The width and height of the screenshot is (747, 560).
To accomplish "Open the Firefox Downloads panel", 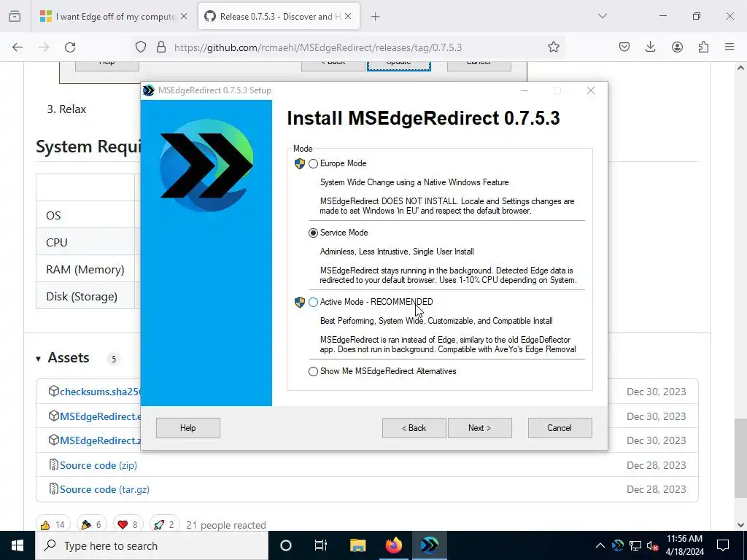I will tap(650, 47).
